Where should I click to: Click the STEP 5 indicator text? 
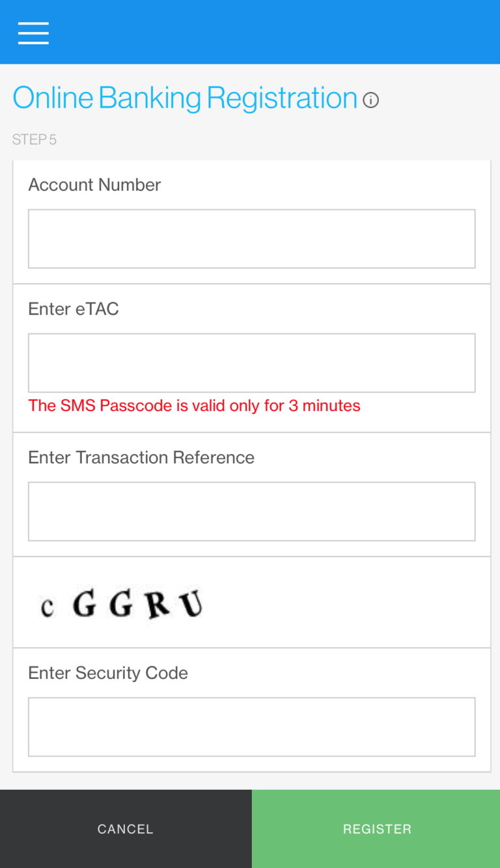click(x=35, y=139)
